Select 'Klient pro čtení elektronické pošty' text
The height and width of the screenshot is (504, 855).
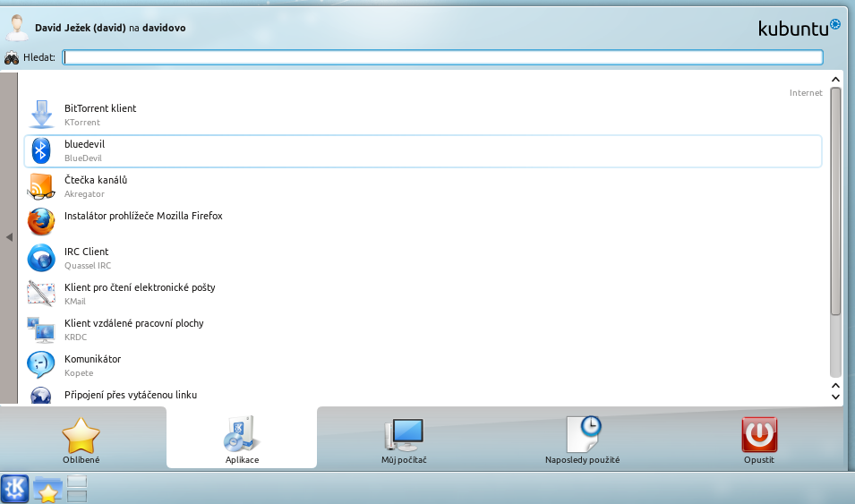[x=140, y=287]
